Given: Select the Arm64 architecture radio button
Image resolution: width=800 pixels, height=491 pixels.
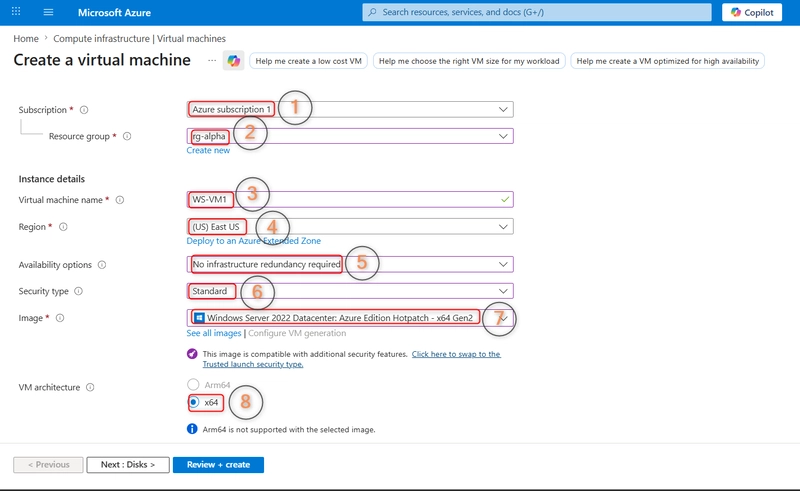Looking at the screenshot, I should 193,384.
